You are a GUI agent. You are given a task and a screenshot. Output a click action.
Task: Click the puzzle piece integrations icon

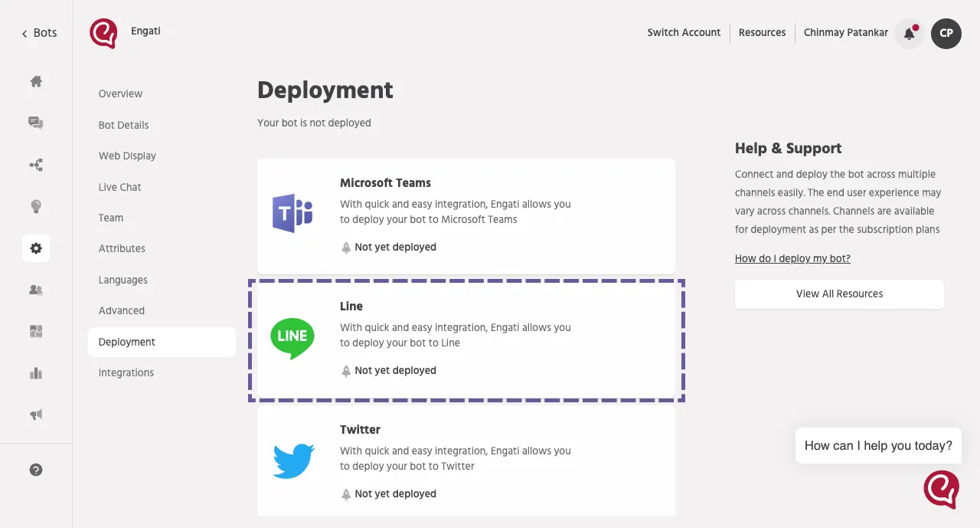tap(36, 331)
